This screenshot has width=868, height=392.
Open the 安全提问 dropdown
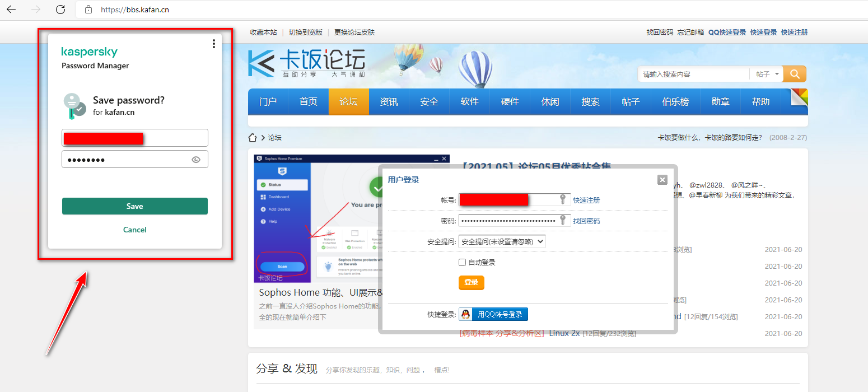tap(502, 241)
